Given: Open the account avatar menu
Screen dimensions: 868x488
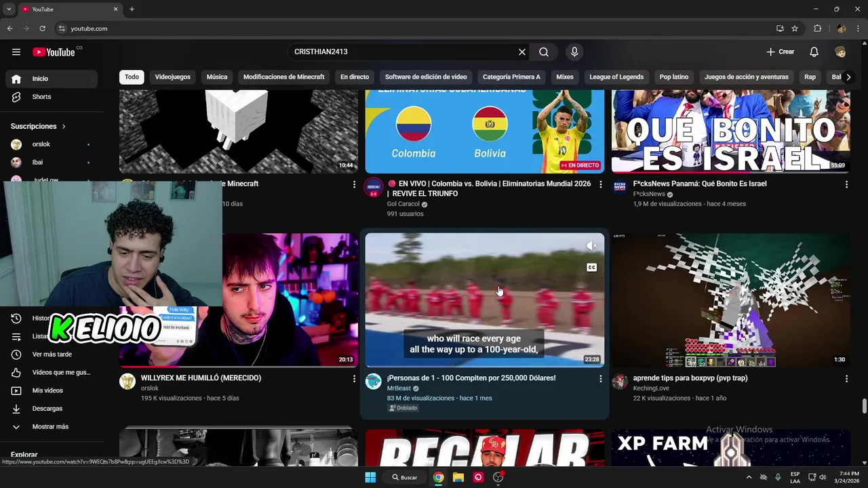Looking at the screenshot, I should [840, 52].
